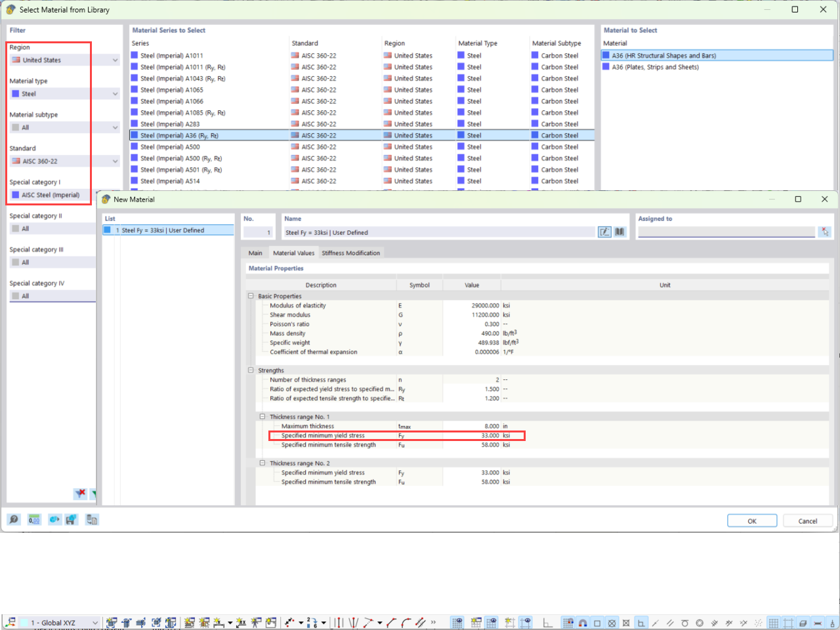Click the Special category II All field
Screen dimensions: 840x630
(52, 228)
